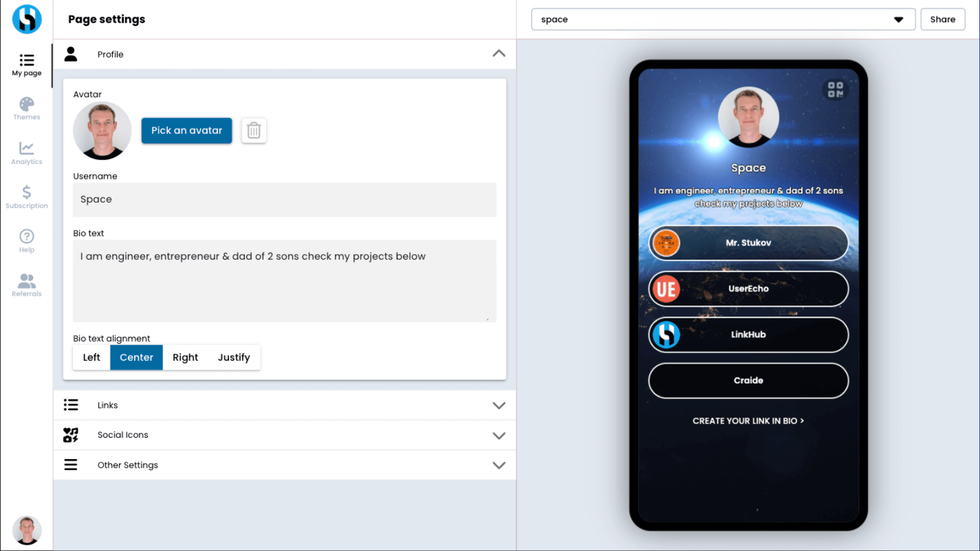Image resolution: width=980 pixels, height=551 pixels.
Task: Click the Pick an avatar button
Action: coord(186,130)
